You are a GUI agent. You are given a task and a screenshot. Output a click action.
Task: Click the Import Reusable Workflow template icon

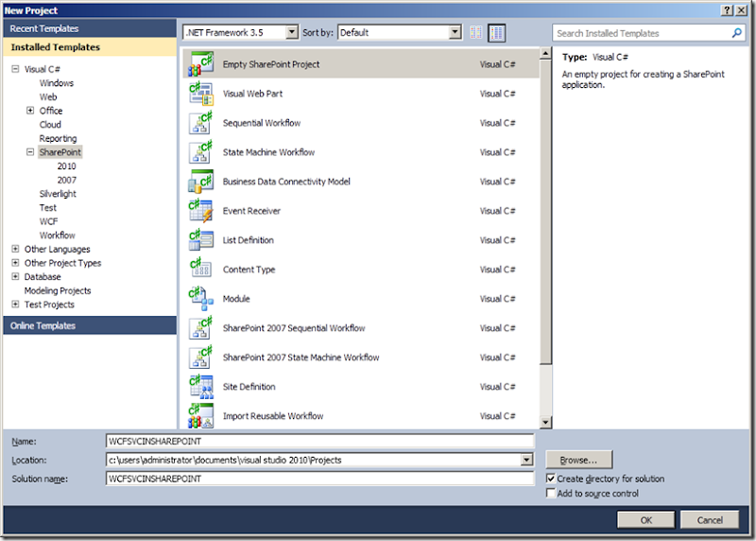(x=200, y=416)
